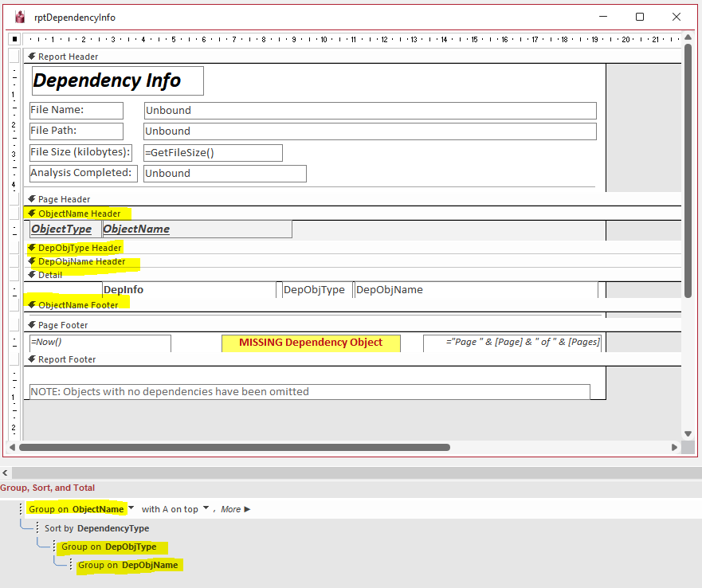Select the DepInfo control in Detail
The width and height of the screenshot is (702, 588).
190,290
